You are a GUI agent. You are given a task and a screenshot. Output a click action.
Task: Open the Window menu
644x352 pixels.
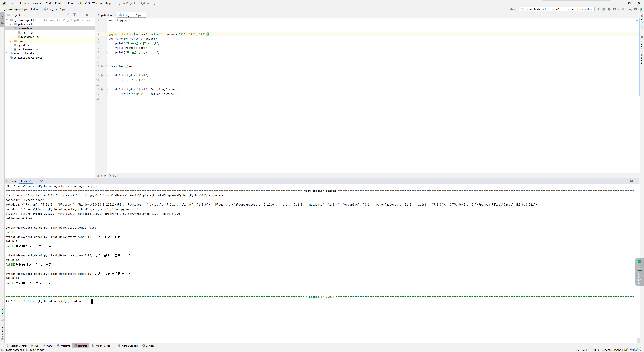click(97, 3)
